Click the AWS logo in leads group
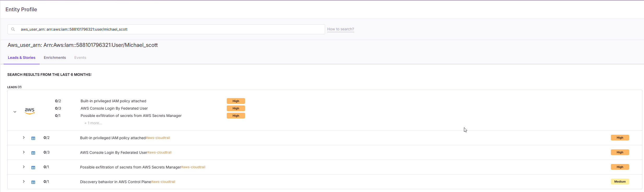644x192 pixels. click(x=29, y=111)
